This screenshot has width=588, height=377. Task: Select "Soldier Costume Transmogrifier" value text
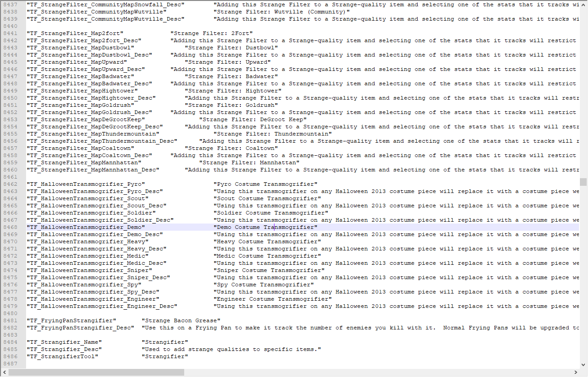tap(271, 213)
